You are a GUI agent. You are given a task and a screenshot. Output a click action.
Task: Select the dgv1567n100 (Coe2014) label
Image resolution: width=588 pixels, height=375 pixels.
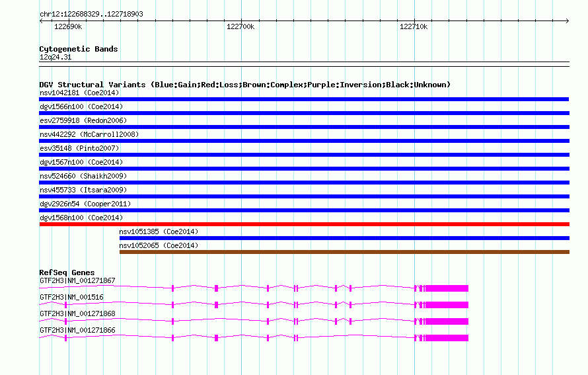pos(81,162)
